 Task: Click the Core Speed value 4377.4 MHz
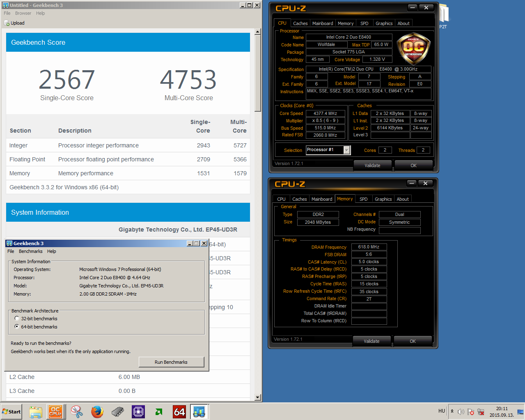[325, 113]
